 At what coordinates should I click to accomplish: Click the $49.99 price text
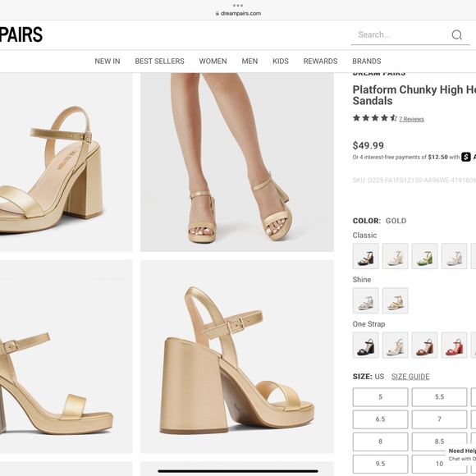368,145
